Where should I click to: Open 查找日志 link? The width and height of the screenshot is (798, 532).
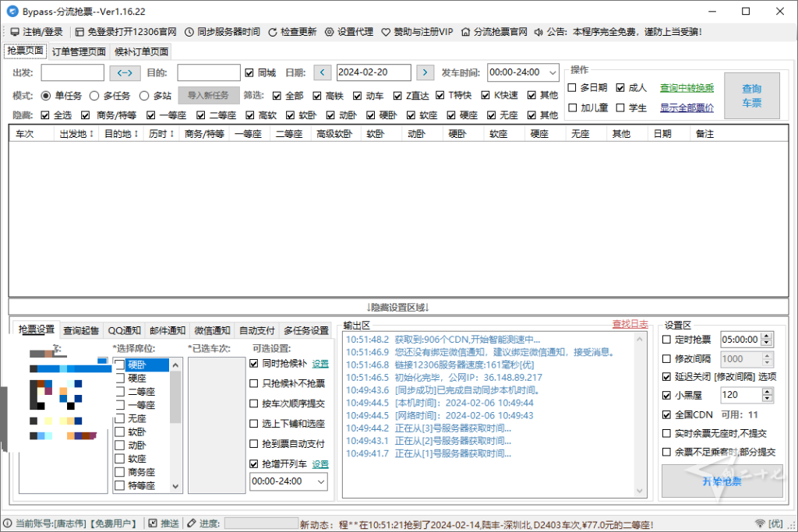click(630, 325)
